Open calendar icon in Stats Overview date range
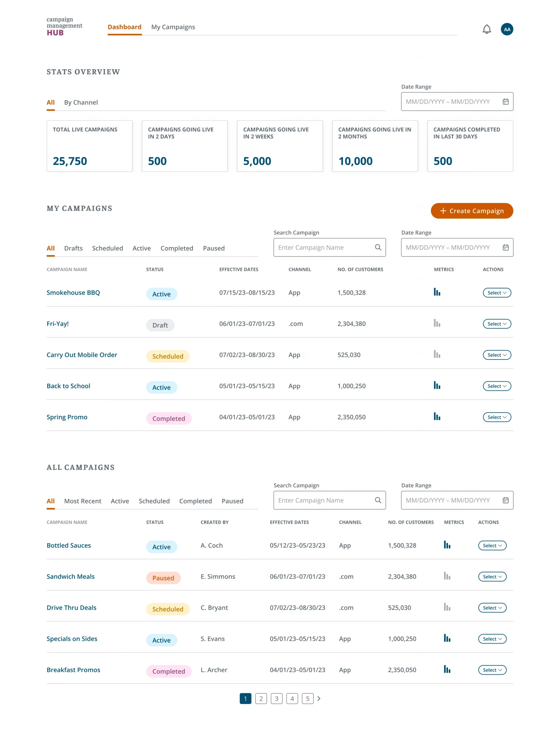Screen dimensions: 560x739 [x=505, y=102]
